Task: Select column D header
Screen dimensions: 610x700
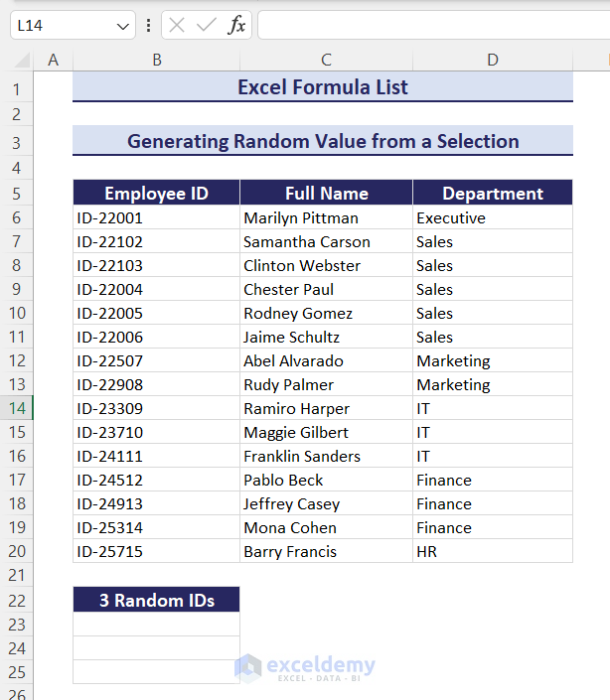Action: pos(493,61)
